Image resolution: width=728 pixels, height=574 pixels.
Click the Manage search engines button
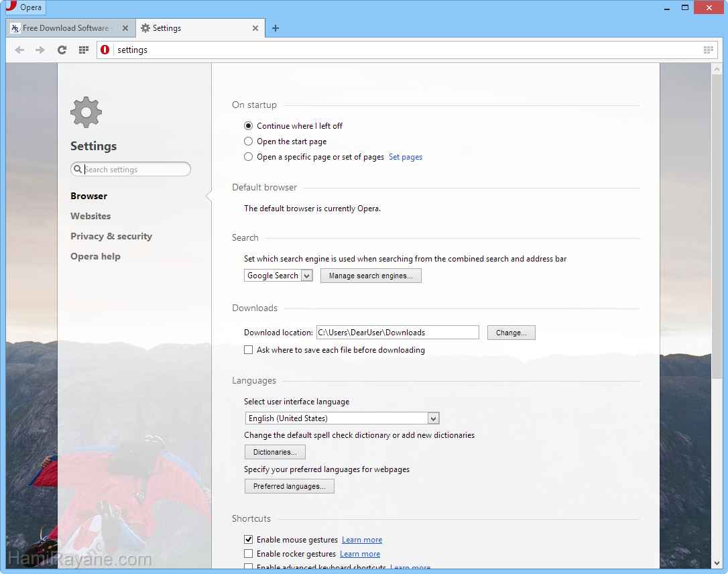[371, 276]
